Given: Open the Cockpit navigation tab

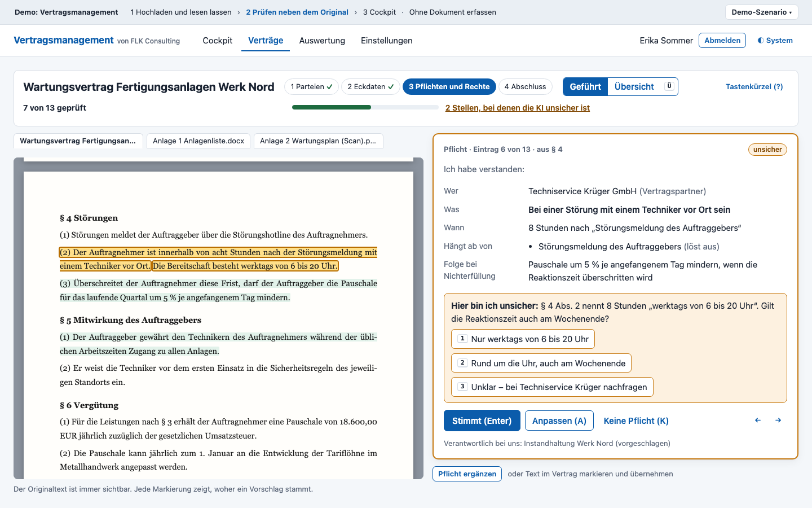Looking at the screenshot, I should click(218, 41).
